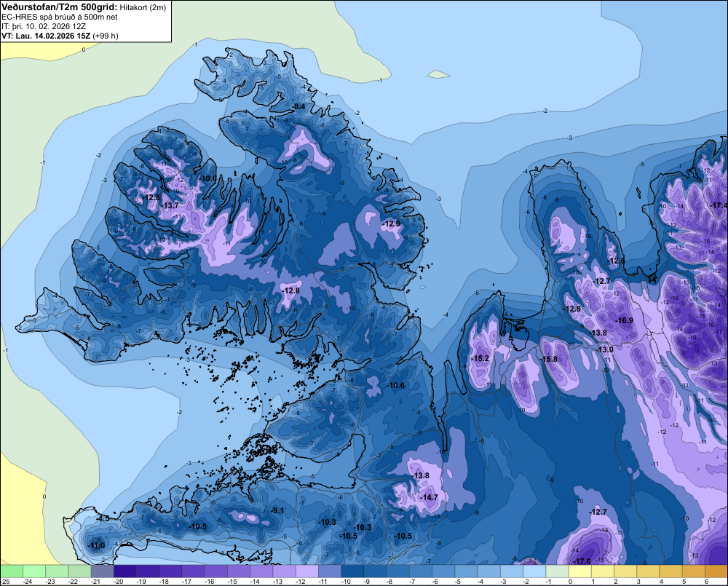The image size is (728, 586).
Task: Click the '-11.0' temperature label
Action: [96, 545]
